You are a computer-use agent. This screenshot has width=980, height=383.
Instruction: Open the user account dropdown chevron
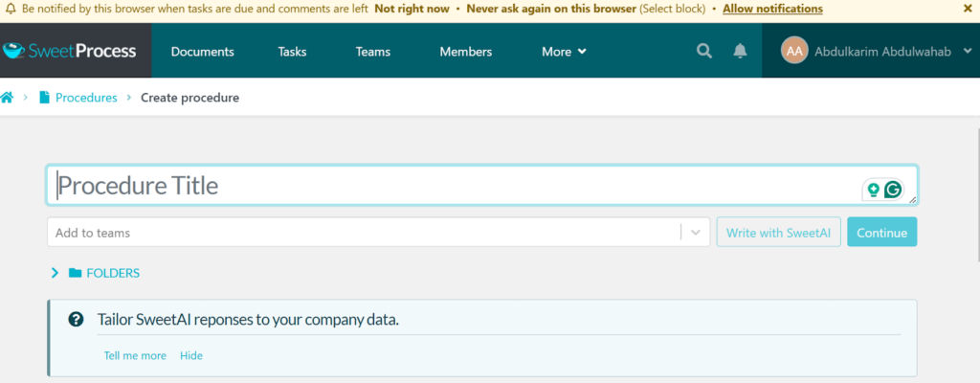click(x=968, y=52)
